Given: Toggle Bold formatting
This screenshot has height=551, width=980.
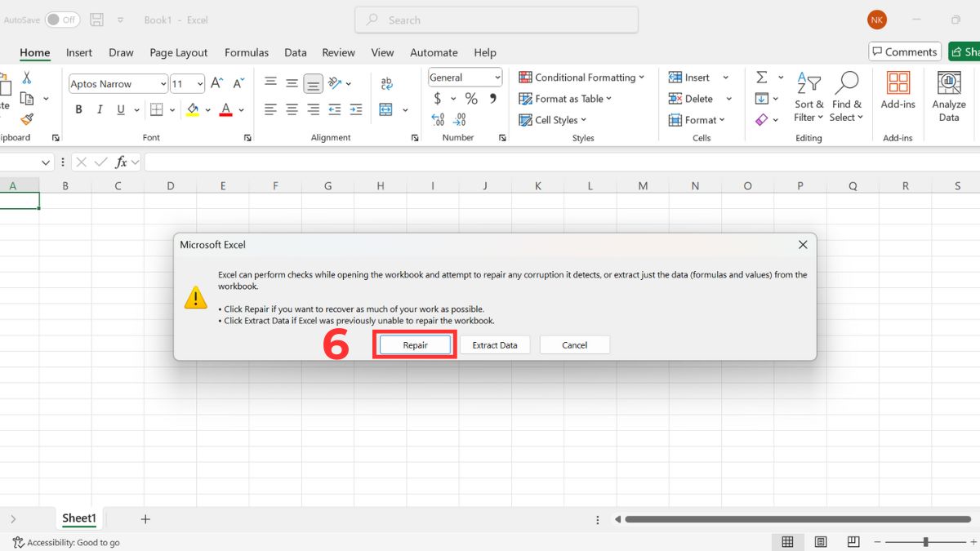Looking at the screenshot, I should pos(78,109).
